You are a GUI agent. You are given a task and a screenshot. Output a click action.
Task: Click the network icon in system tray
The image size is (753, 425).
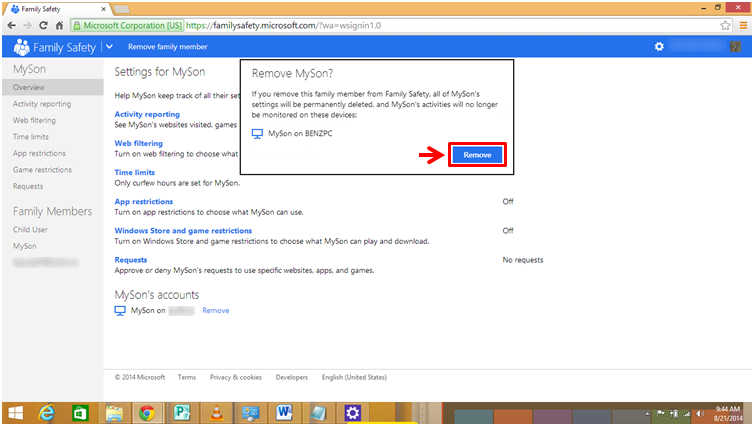pos(687,413)
